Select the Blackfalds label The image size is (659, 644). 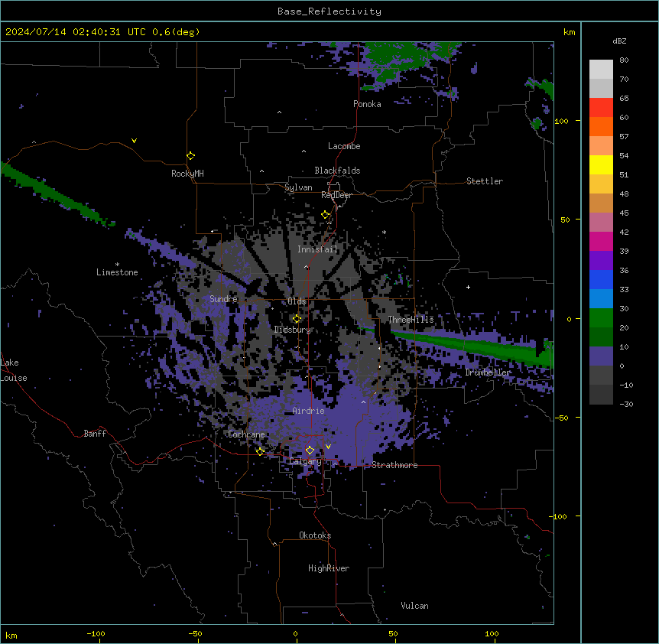337,171
